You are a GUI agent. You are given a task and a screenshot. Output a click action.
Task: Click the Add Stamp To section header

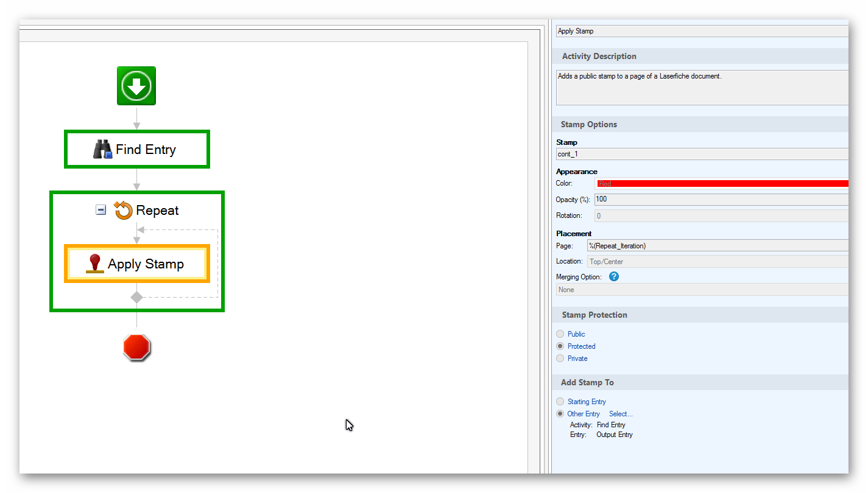pyautogui.click(x=700, y=382)
